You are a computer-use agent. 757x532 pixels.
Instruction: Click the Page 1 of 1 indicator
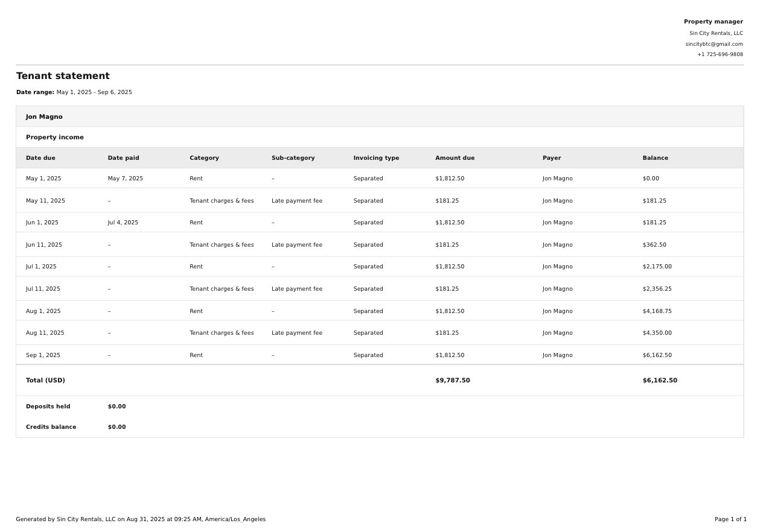730,519
